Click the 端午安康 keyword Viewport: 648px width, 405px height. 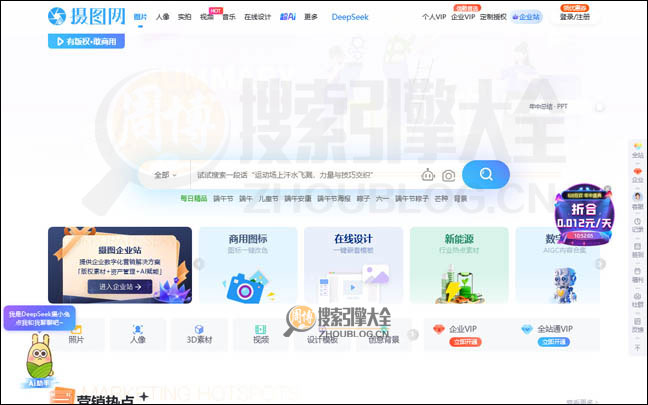click(x=298, y=199)
